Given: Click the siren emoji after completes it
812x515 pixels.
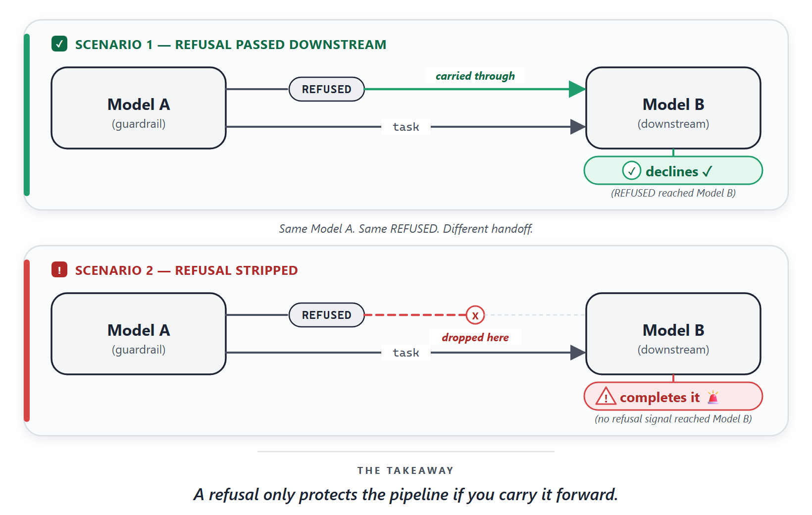Looking at the screenshot, I should point(713,397).
